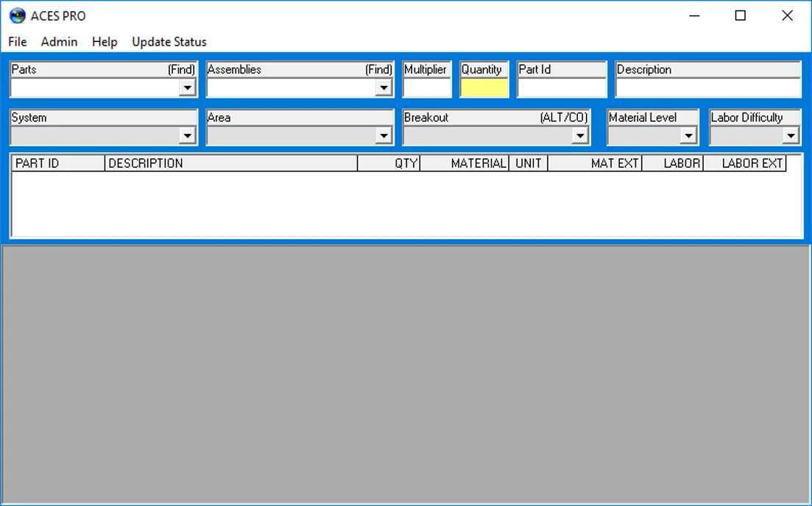The height and width of the screenshot is (506, 812).
Task: Expand the Breakout dropdown arrow
Action: [580, 136]
